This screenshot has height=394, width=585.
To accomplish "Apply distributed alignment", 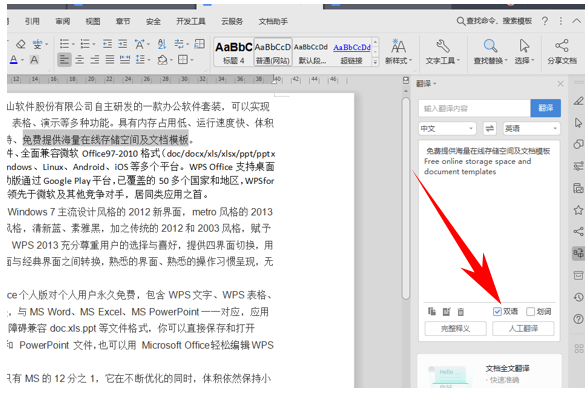I will 125,59.
